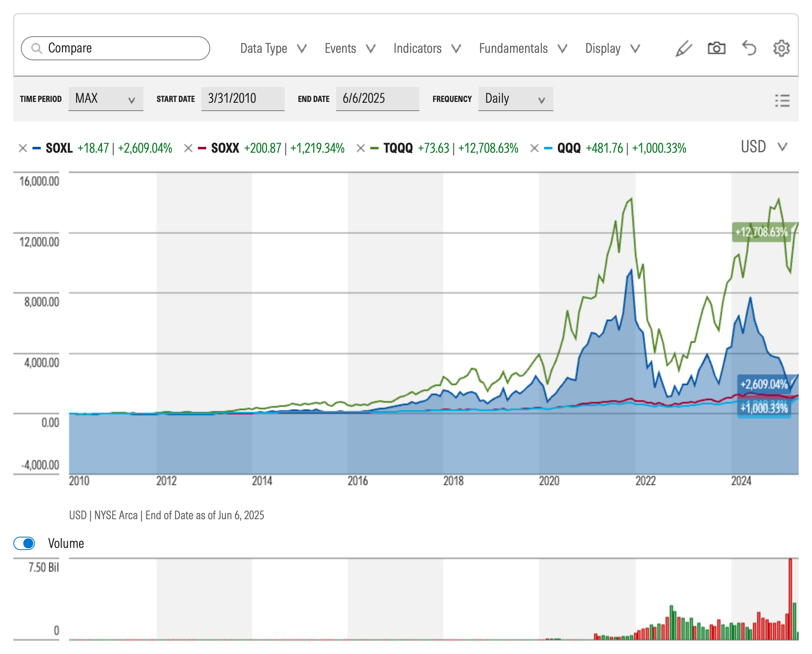Open the Time Period MAX dropdown
This screenshot has height=654, width=812.
(x=106, y=99)
